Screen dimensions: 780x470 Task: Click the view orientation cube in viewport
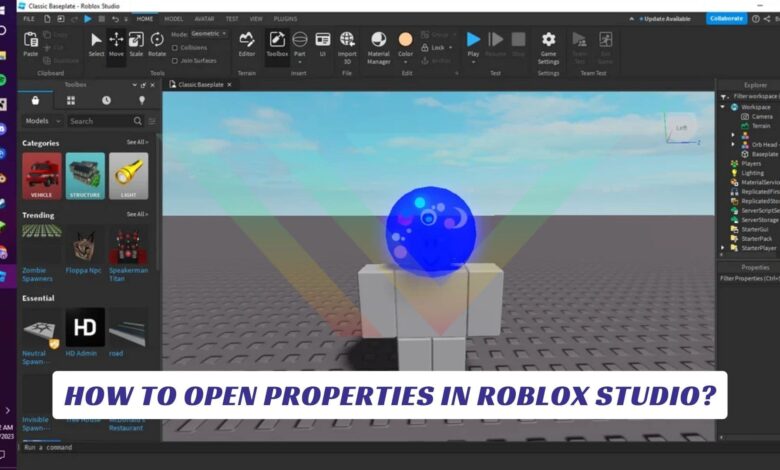681,127
